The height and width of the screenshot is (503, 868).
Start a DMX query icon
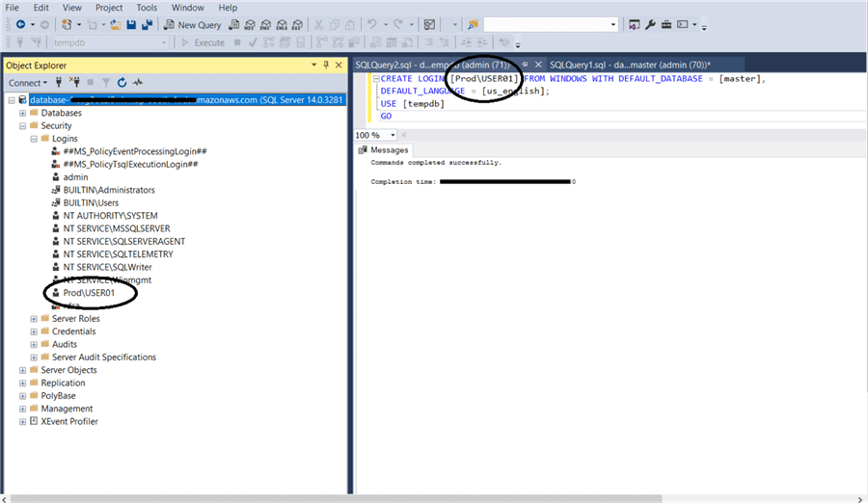click(266, 24)
